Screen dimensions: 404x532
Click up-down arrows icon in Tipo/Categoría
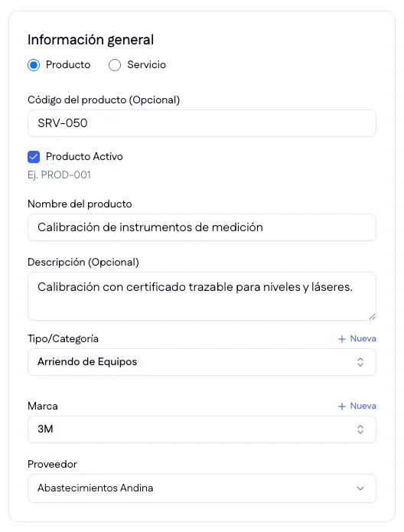pos(360,362)
